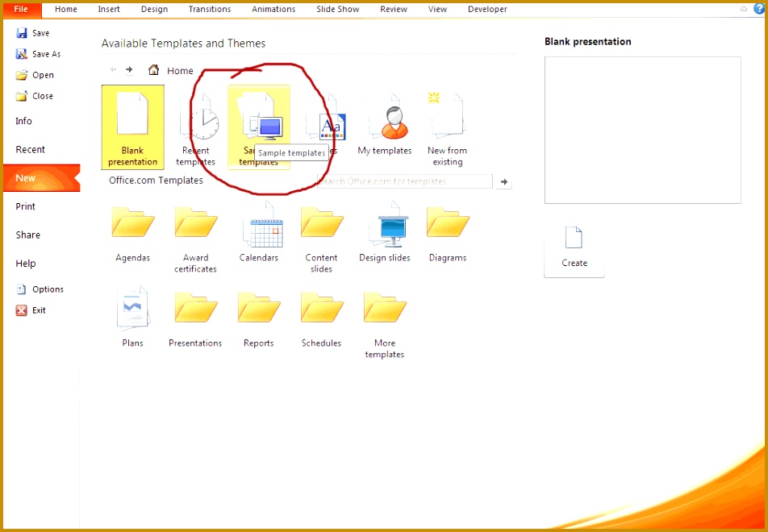768x532 pixels.
Task: Click the back navigation arrow
Action: pyautogui.click(x=113, y=69)
